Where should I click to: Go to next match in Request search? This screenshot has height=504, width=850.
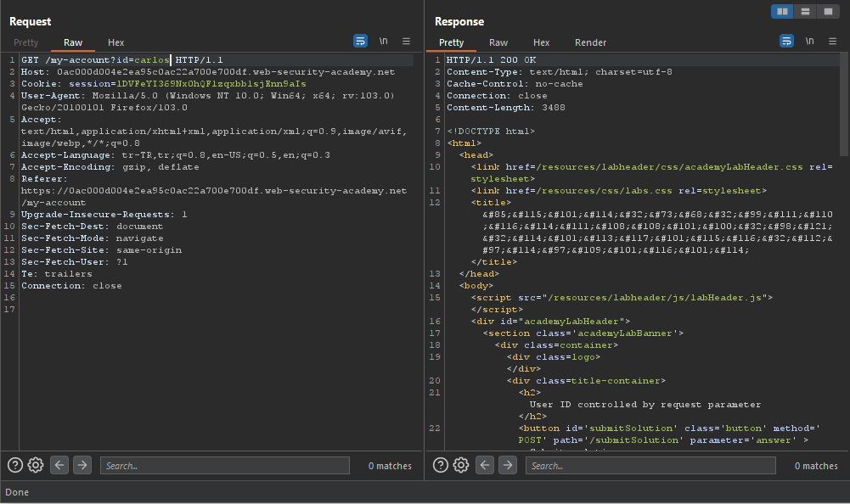coord(82,465)
